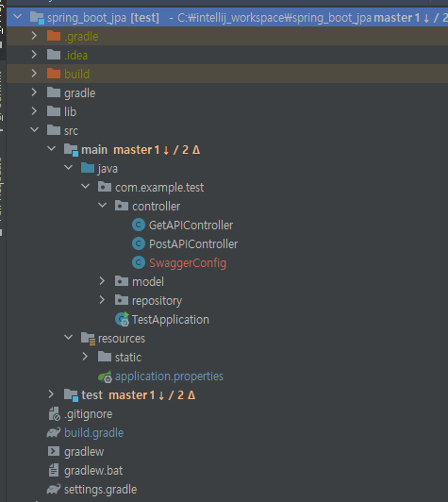This screenshot has height=502, width=448.
Task: Click the gradlew shell script icon
Action: [54, 451]
